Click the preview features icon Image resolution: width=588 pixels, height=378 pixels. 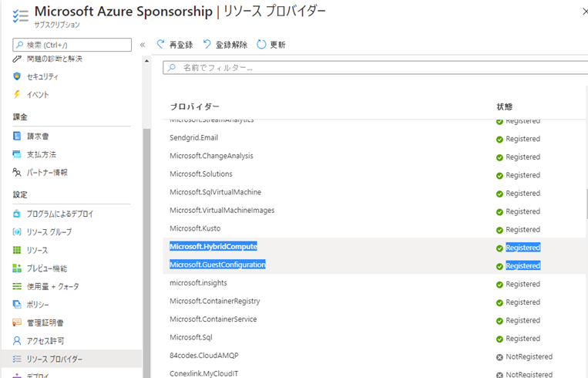[x=17, y=268]
